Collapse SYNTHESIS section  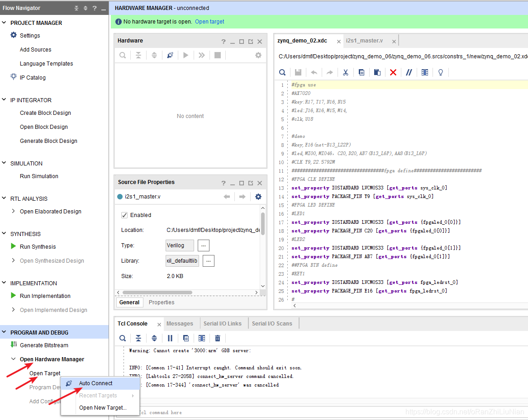tap(4, 234)
